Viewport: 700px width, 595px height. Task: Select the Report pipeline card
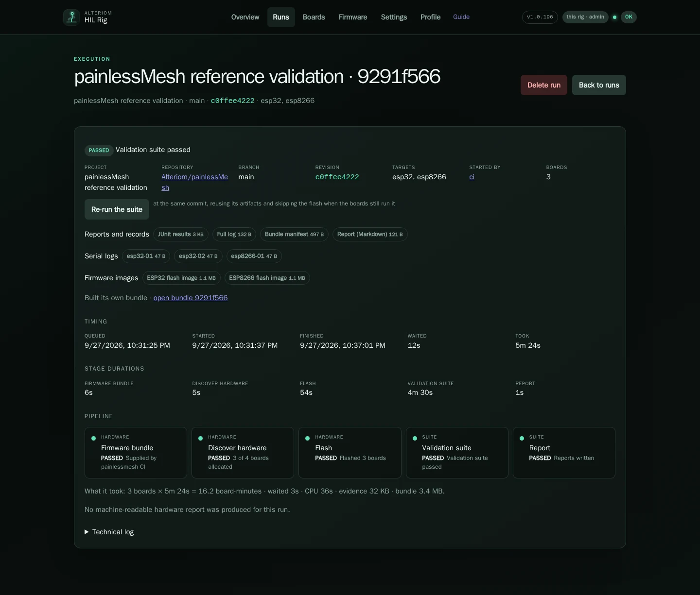(564, 453)
